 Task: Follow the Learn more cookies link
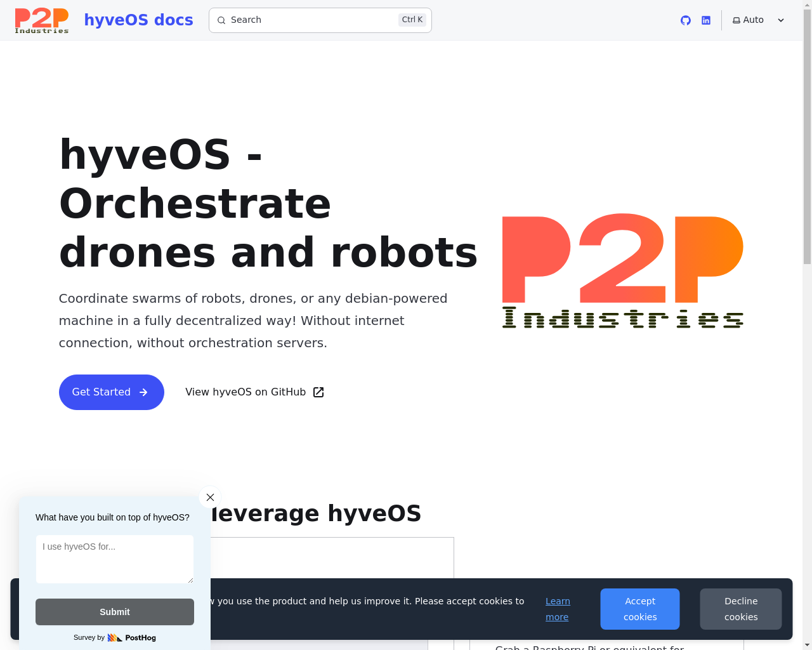(558, 609)
